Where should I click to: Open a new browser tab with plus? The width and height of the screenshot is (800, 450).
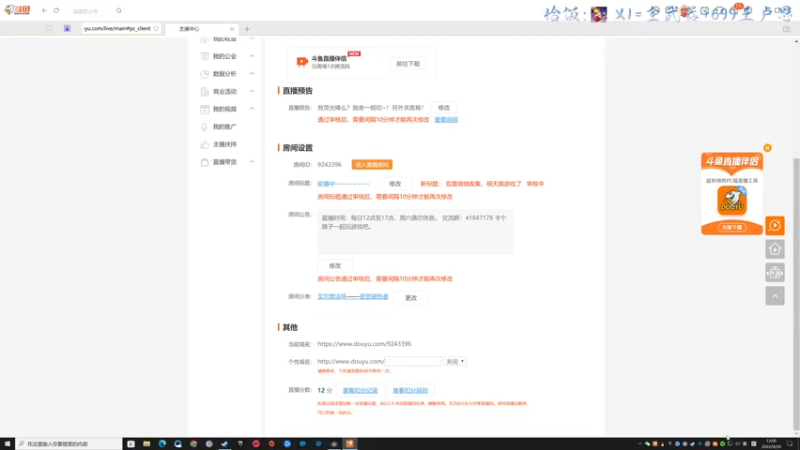click(x=247, y=29)
